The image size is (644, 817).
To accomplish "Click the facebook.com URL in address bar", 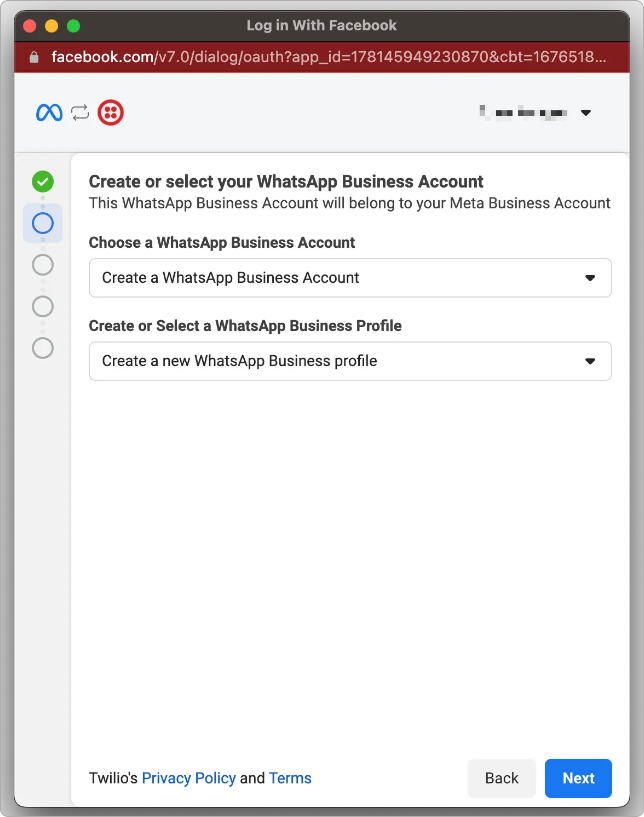I will pos(329,57).
